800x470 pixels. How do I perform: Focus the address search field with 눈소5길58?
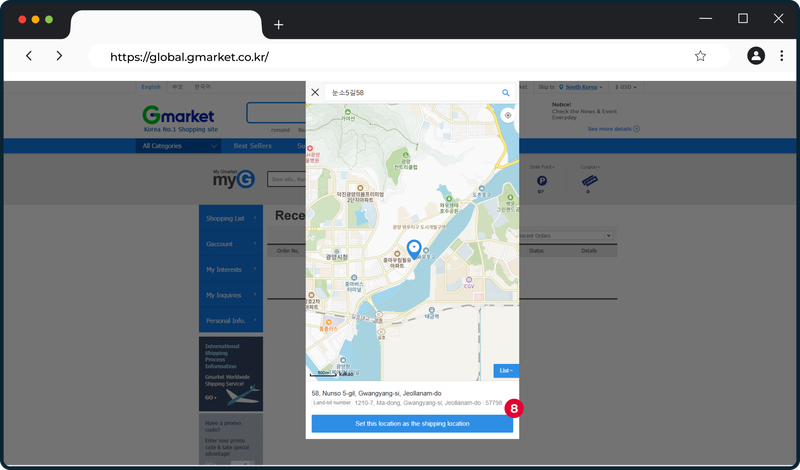tap(413, 92)
